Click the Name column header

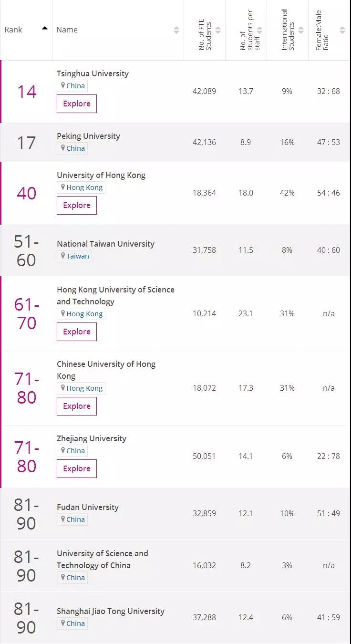tap(67, 30)
